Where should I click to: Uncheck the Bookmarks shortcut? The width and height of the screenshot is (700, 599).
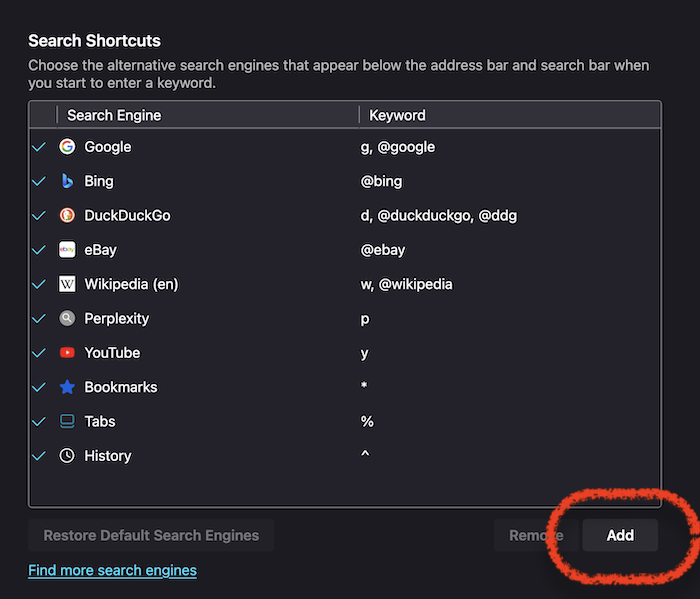pos(39,387)
